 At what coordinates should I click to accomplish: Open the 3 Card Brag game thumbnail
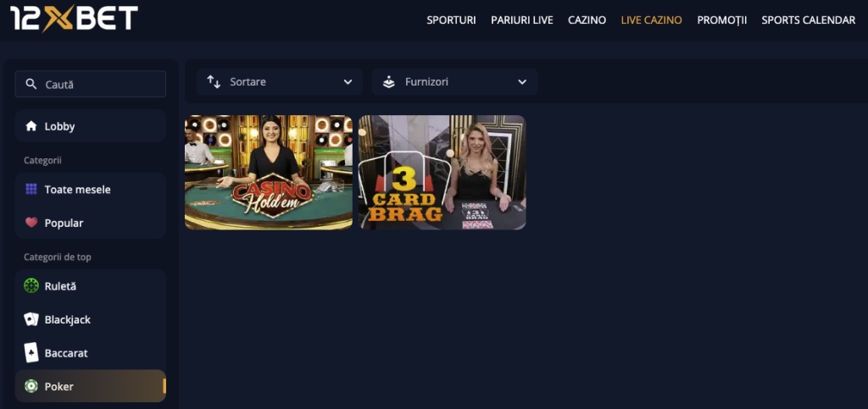coord(442,173)
